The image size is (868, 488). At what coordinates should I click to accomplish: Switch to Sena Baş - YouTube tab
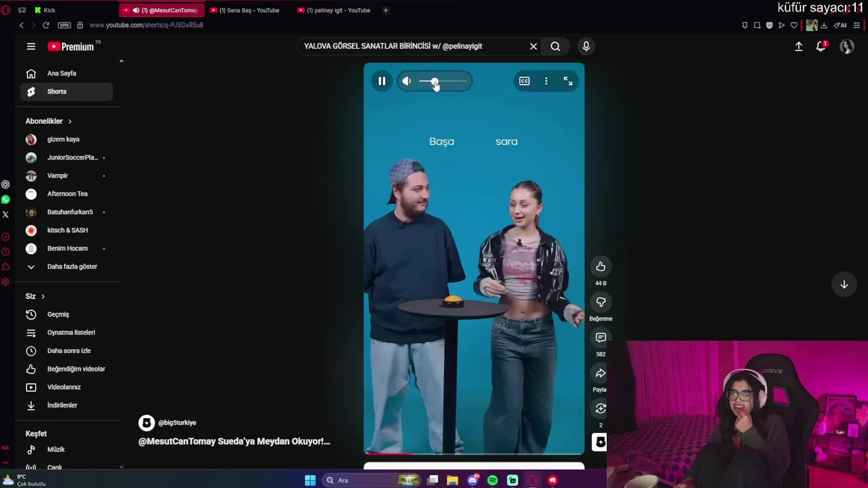(x=248, y=10)
